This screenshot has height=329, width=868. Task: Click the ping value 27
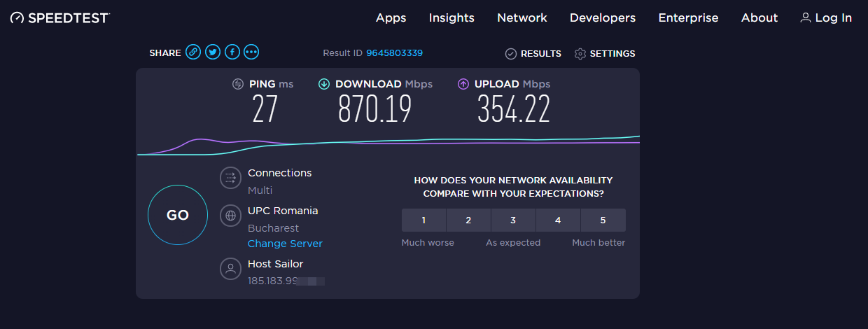coord(265,108)
